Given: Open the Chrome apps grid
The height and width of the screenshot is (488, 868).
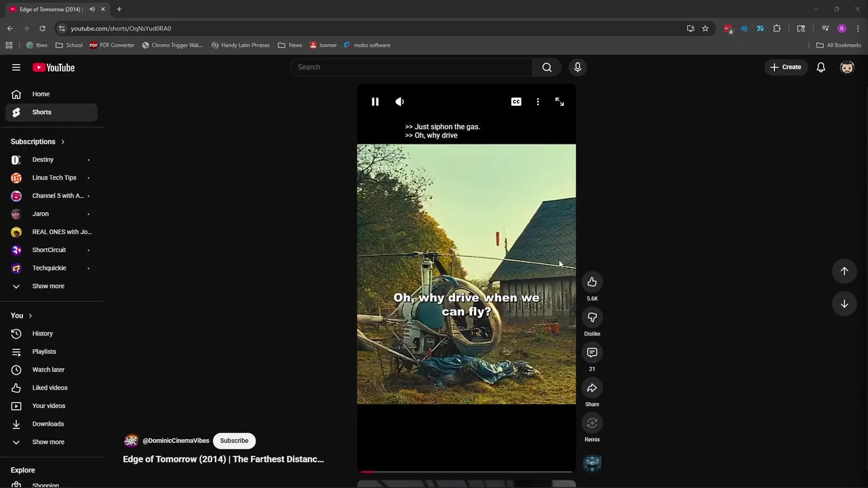Looking at the screenshot, I should (9, 45).
